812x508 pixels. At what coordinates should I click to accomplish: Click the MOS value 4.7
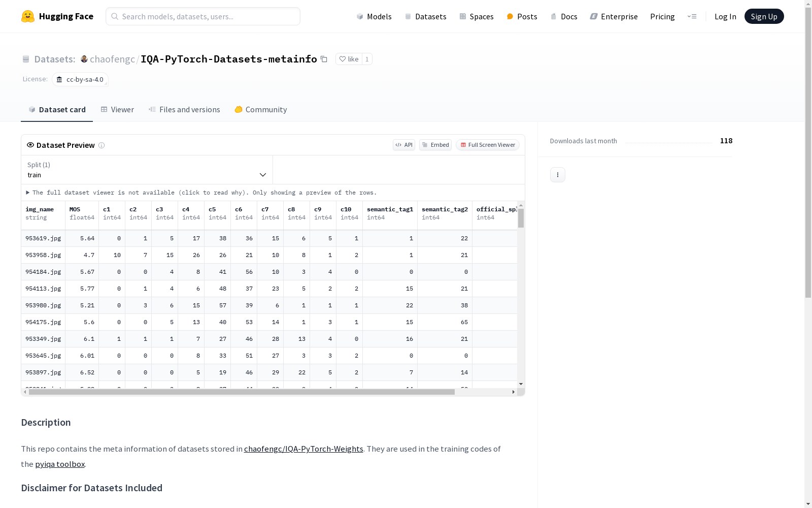89,255
